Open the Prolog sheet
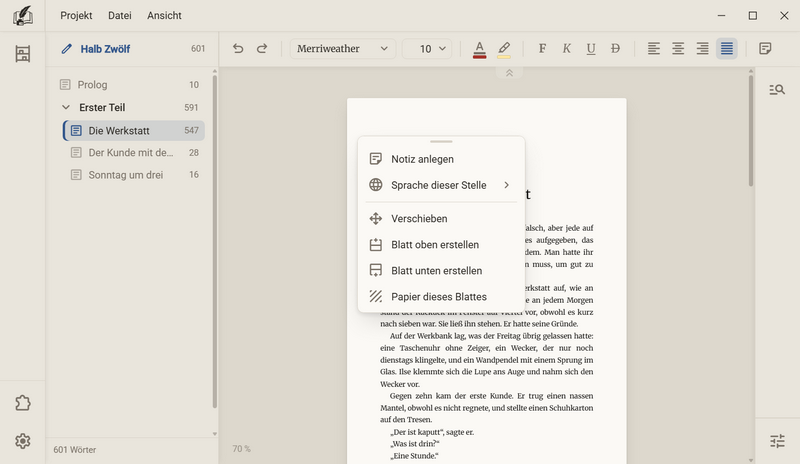 tap(130, 85)
